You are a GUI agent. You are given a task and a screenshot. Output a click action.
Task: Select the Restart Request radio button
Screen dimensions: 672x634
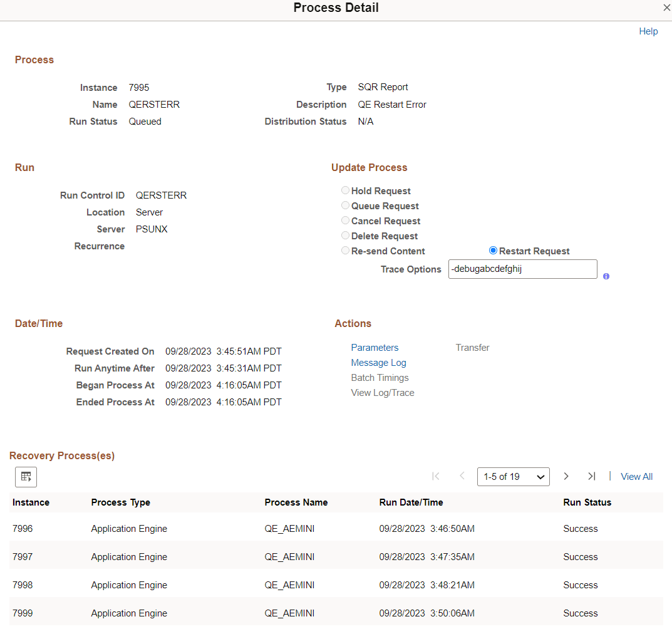(x=494, y=251)
